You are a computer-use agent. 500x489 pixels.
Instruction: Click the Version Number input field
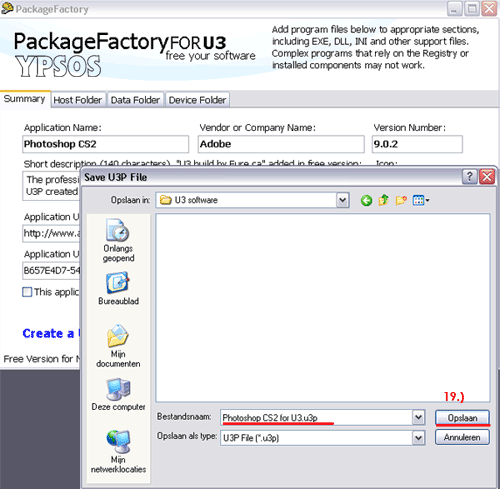click(x=417, y=144)
